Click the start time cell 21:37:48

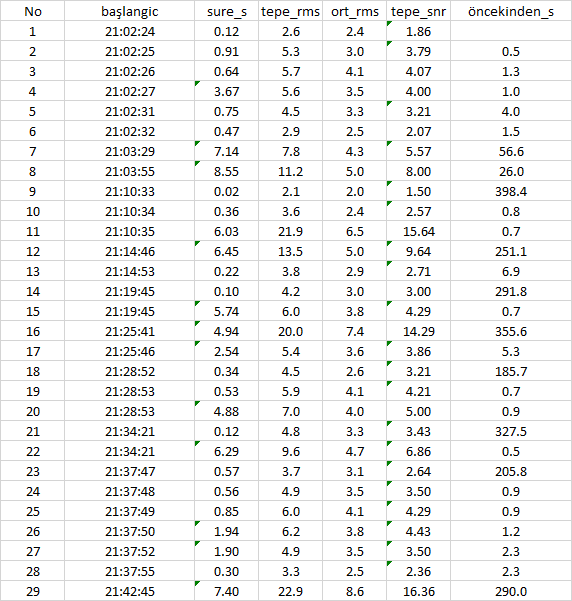coord(130,491)
